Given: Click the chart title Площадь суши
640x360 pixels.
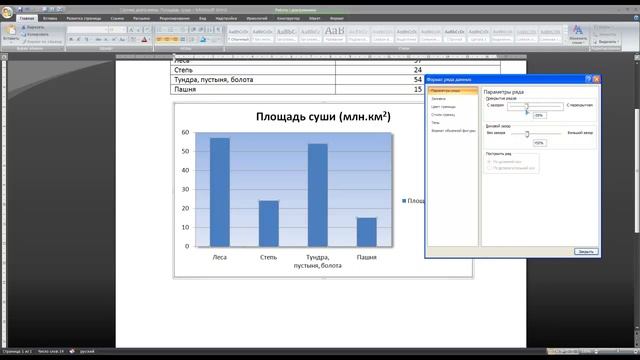Looking at the screenshot, I should 323,117.
